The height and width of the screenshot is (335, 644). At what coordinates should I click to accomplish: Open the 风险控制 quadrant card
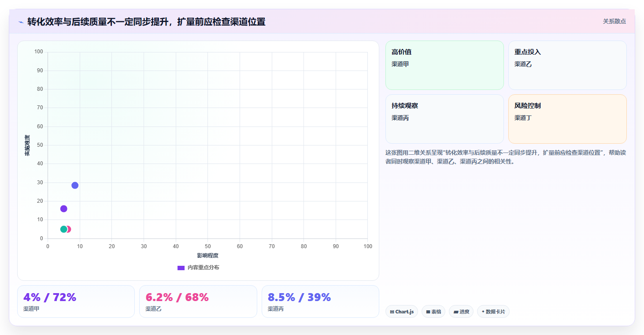coord(567,119)
